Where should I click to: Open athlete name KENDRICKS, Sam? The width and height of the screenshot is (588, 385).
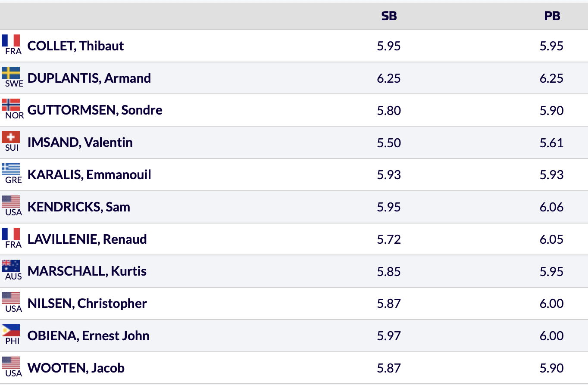(x=78, y=207)
